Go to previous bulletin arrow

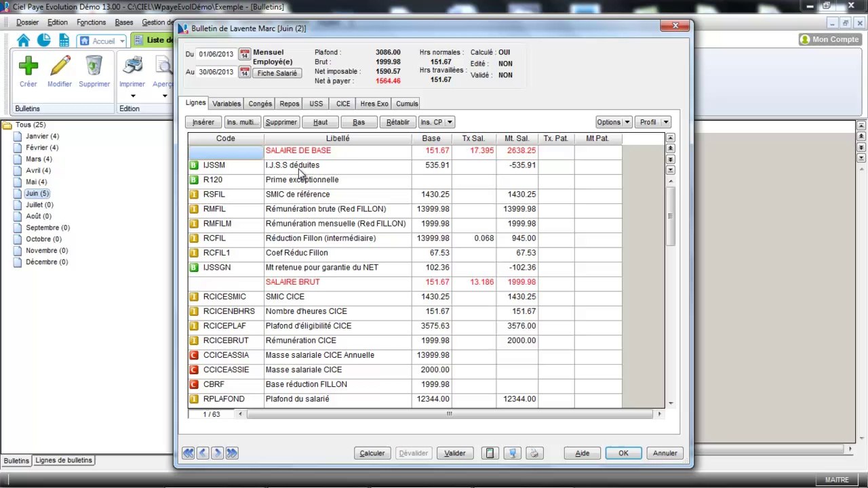(x=203, y=453)
